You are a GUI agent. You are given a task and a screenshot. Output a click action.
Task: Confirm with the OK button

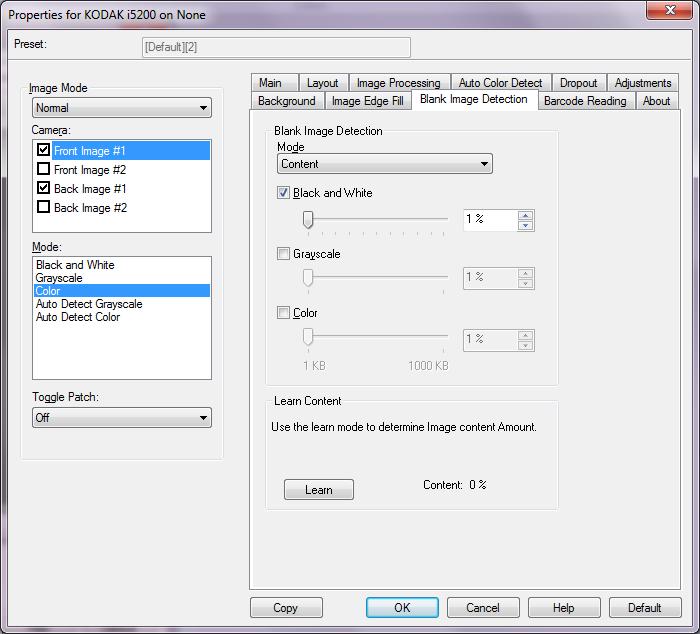tap(402, 608)
